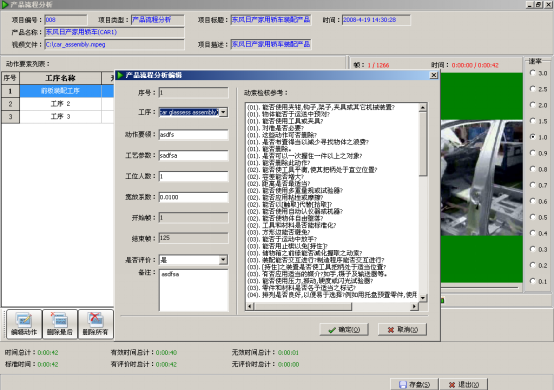Click the 删除最后 delete last icon button
The width and height of the screenshot is (554, 390).
point(60,324)
